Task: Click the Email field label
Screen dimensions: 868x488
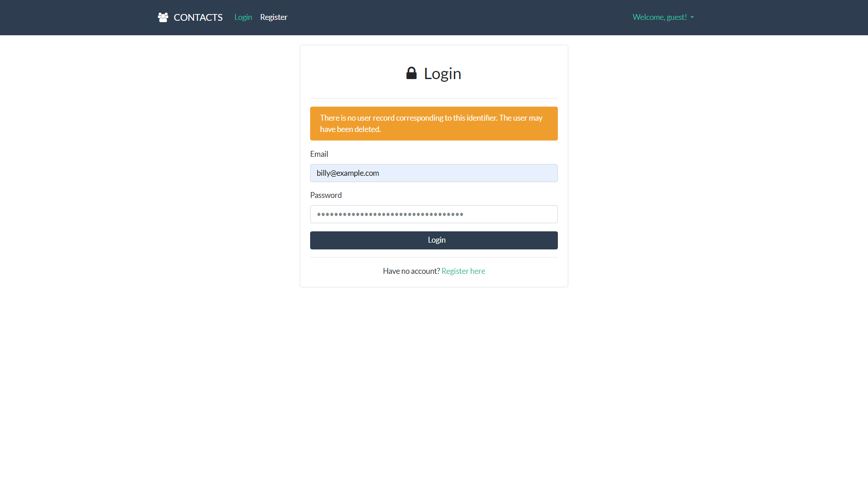Action: click(x=319, y=154)
